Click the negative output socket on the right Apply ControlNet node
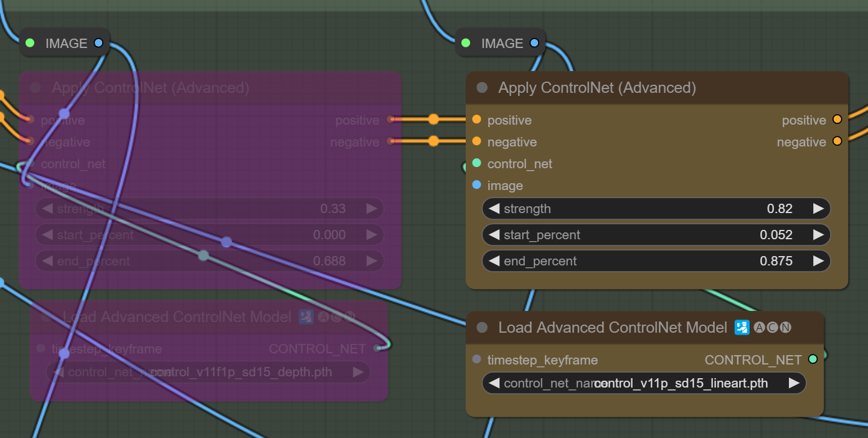Screen dimensions: 868x438 [837, 141]
